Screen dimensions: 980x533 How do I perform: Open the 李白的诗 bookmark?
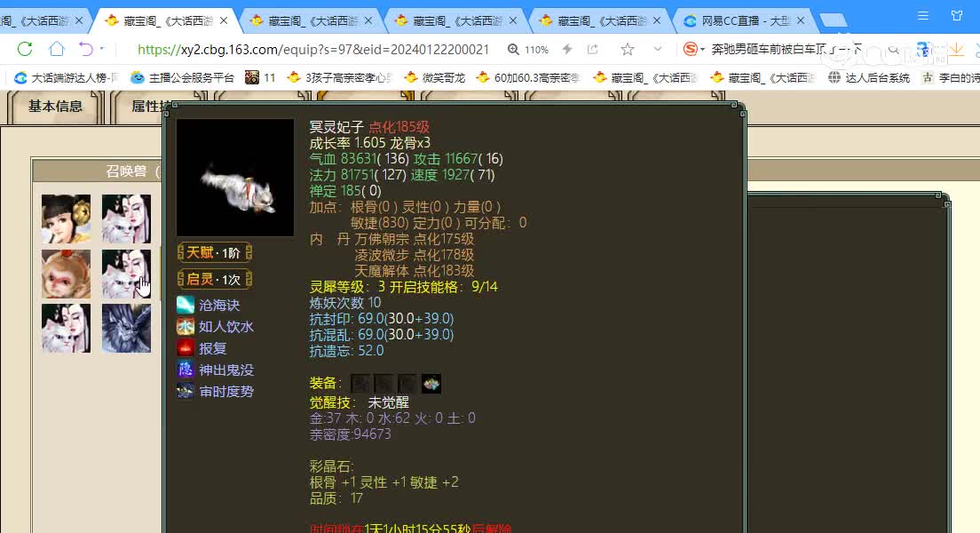[950, 77]
